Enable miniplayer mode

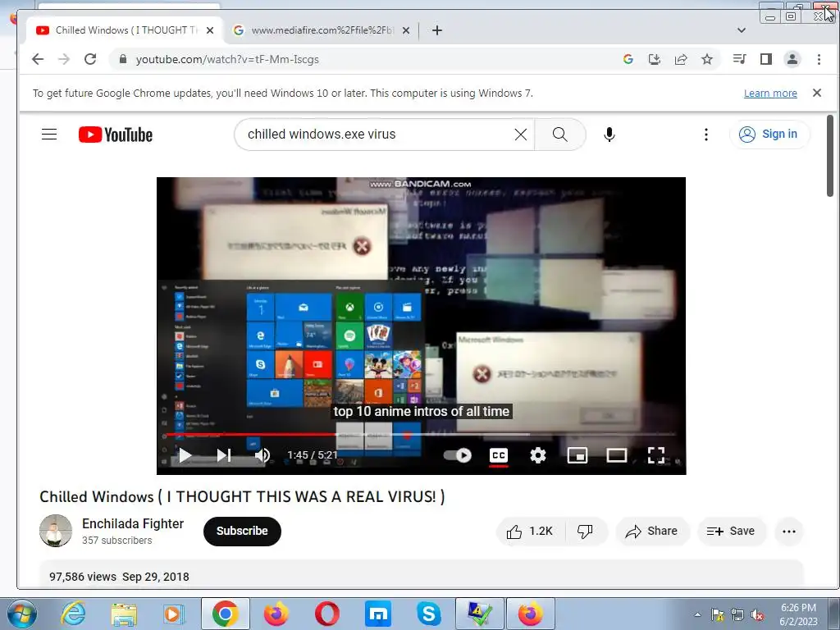pyautogui.click(x=577, y=455)
